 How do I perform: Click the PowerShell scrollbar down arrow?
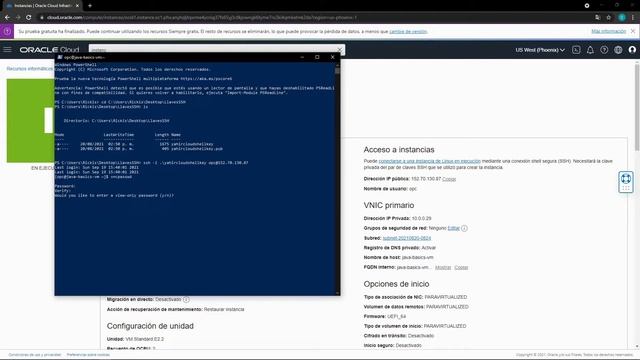click(337, 293)
